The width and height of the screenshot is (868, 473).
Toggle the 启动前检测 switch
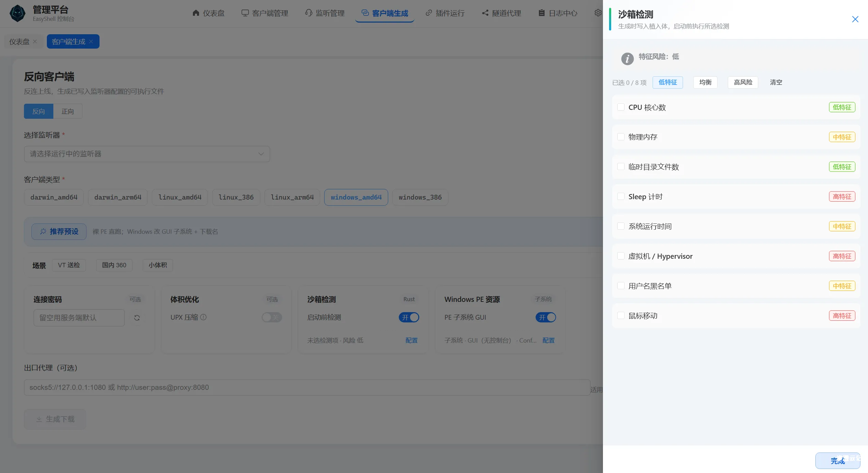click(x=409, y=317)
